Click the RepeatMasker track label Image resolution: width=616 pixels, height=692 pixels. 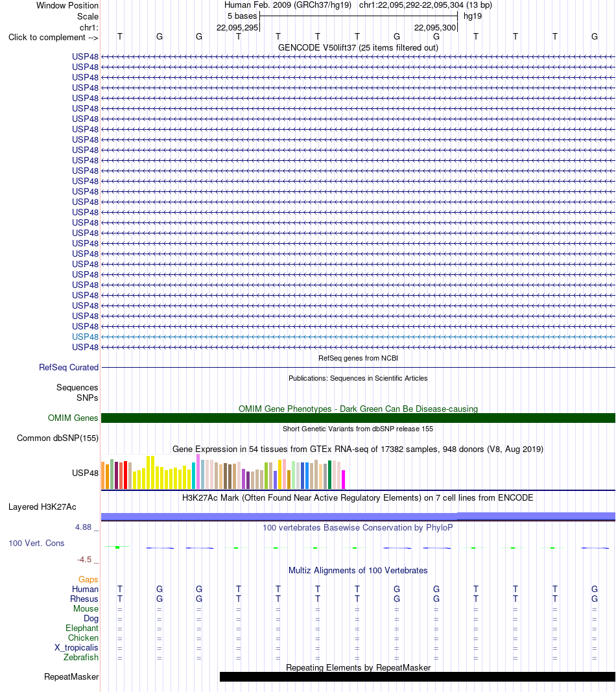(71, 677)
